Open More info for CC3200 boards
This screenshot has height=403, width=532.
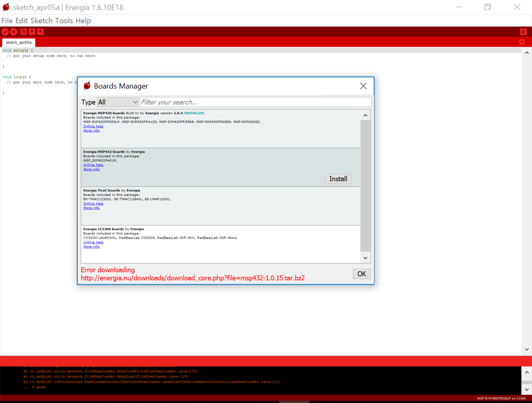click(91, 246)
